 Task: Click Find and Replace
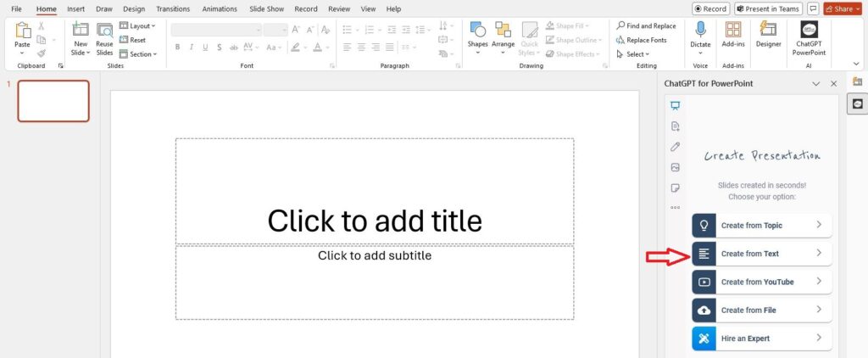point(646,26)
